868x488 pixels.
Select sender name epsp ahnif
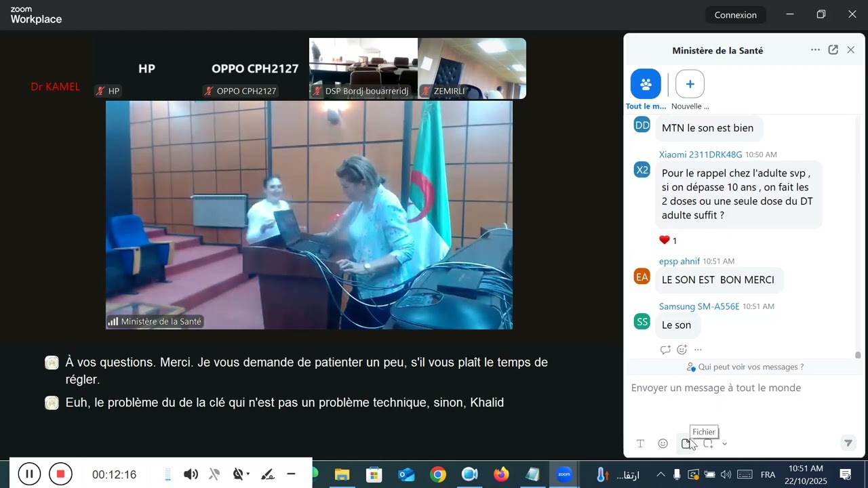coord(679,261)
